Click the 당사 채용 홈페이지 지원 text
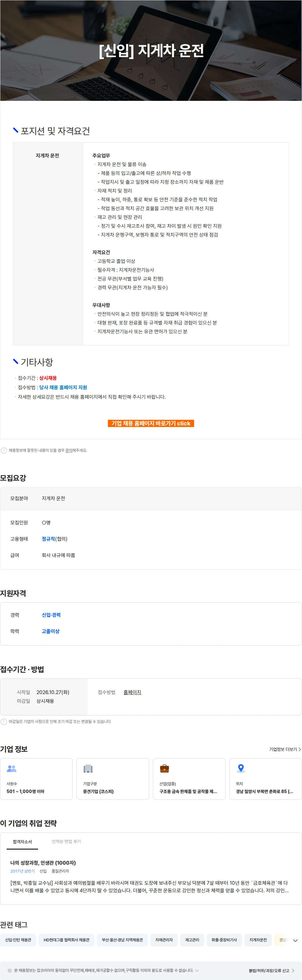The height and width of the screenshot is (980, 302). [63, 387]
